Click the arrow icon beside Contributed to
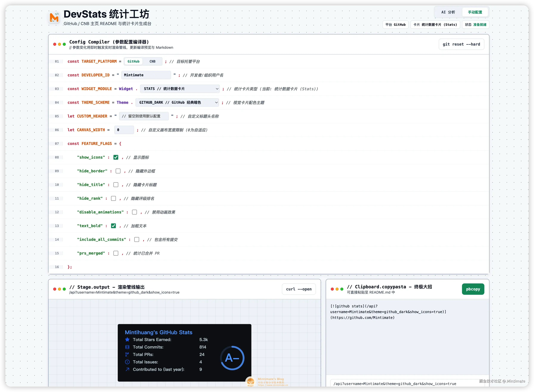The width and height of the screenshot is (534, 392). point(127,369)
